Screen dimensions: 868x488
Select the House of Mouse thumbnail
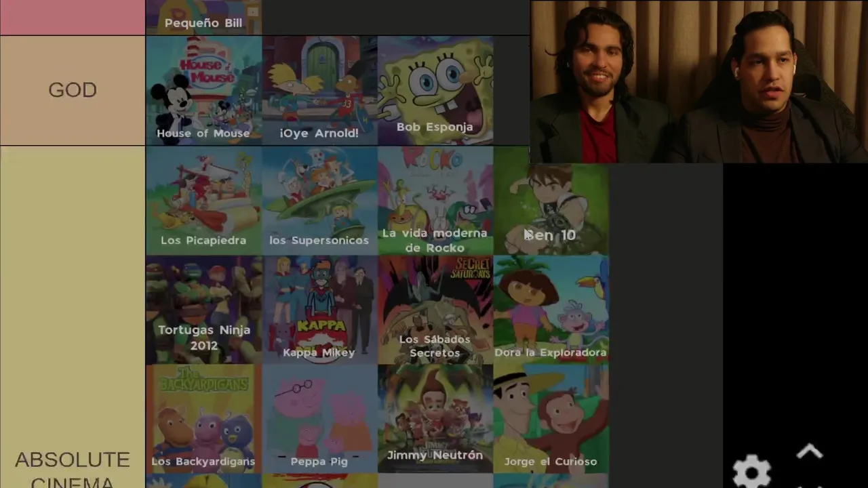pos(204,90)
